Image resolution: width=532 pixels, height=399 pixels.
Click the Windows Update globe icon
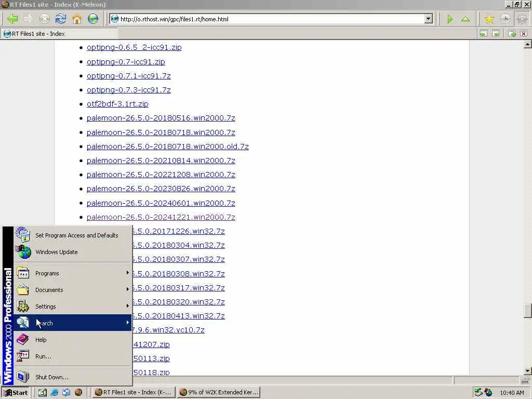[23, 252]
